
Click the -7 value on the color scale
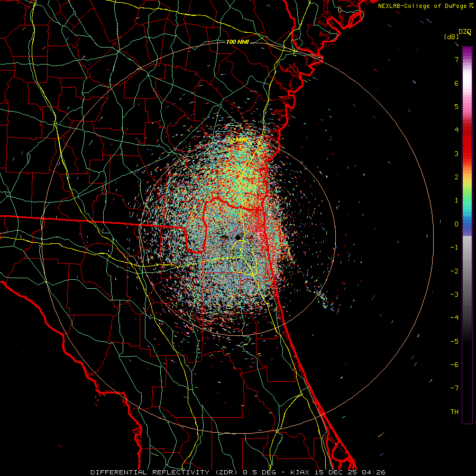coord(454,388)
